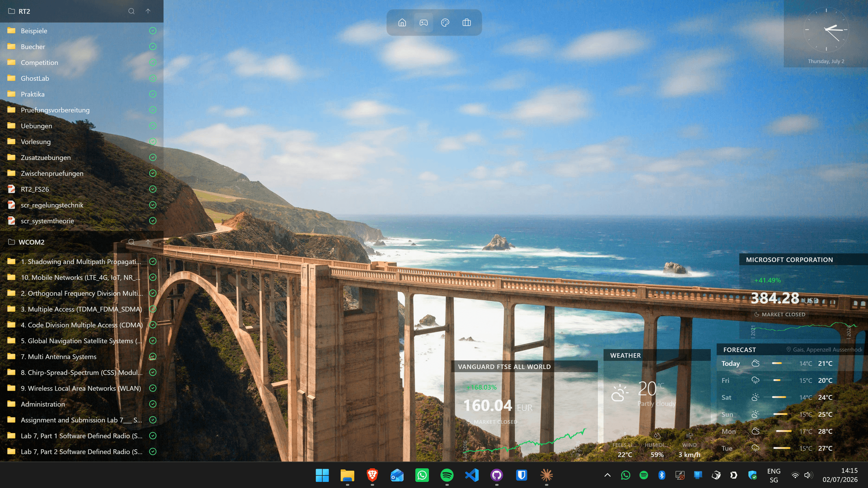Open the Competition folder
This screenshot has height=488, width=868.
82,62
